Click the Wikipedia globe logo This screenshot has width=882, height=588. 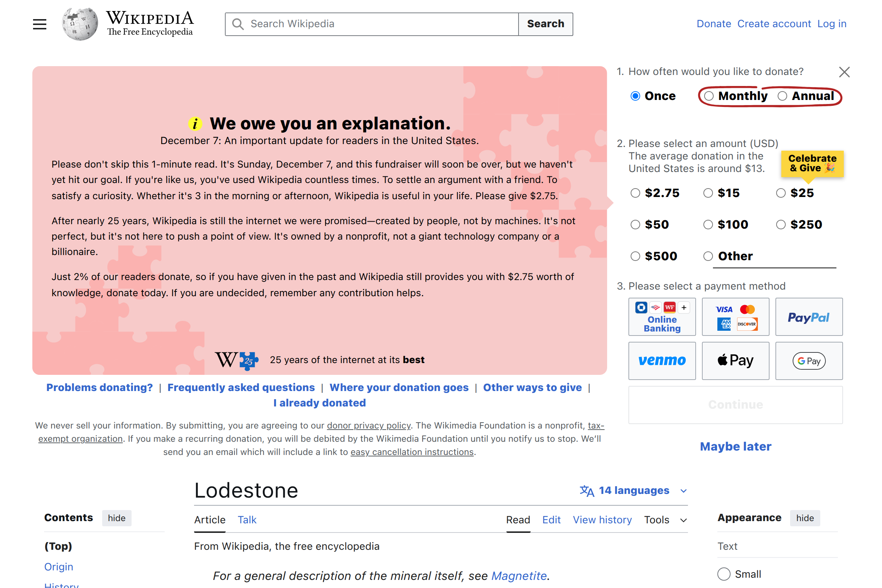(80, 24)
